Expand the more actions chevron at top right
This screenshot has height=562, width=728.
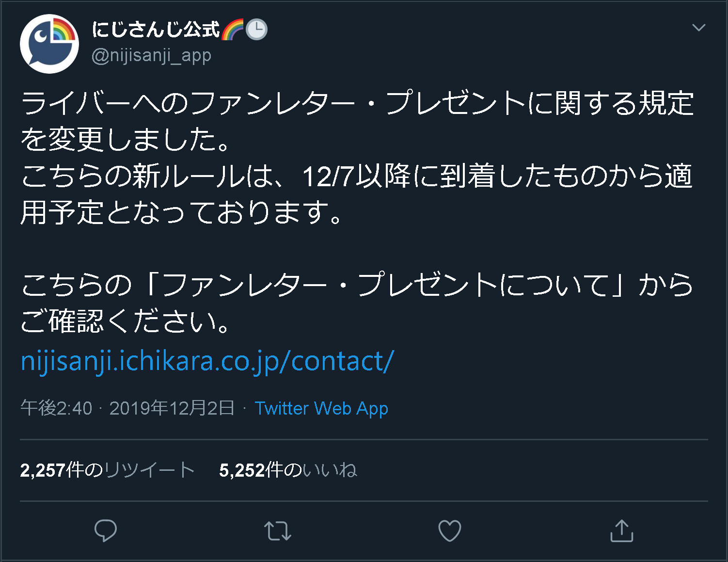point(698,28)
